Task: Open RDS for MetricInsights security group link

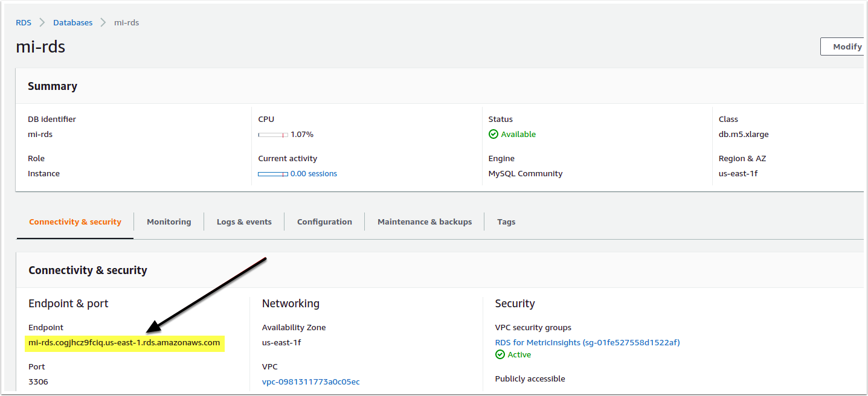Action: tap(587, 342)
